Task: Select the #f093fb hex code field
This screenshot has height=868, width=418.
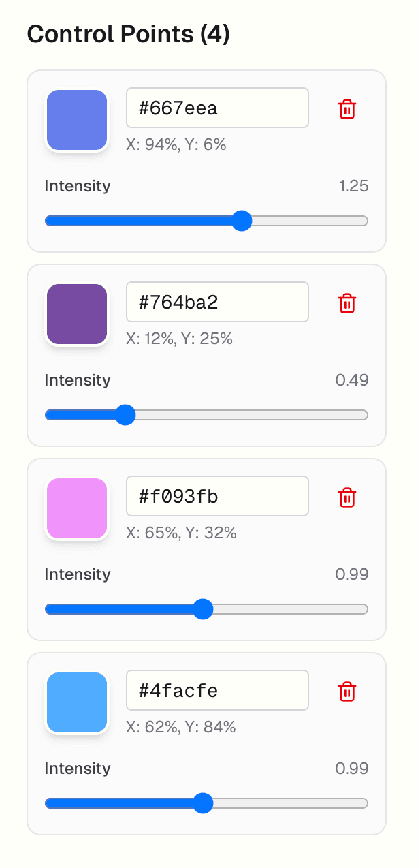Action: point(218,496)
